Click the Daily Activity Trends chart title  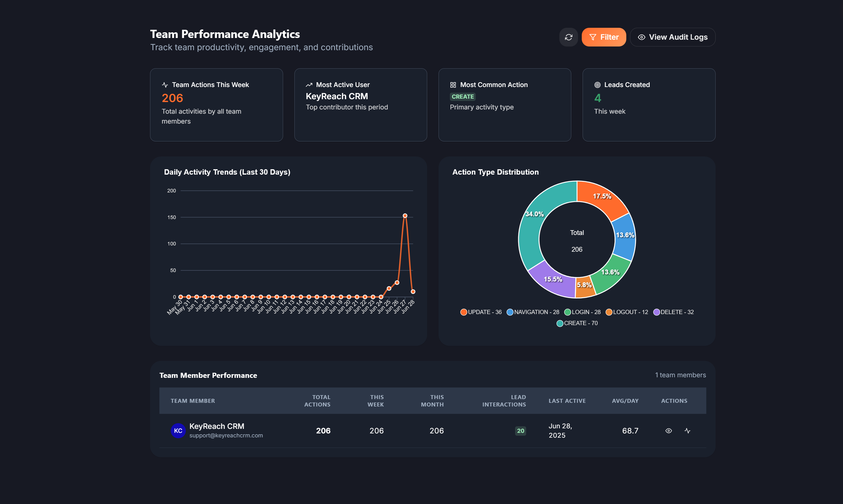[x=227, y=172]
